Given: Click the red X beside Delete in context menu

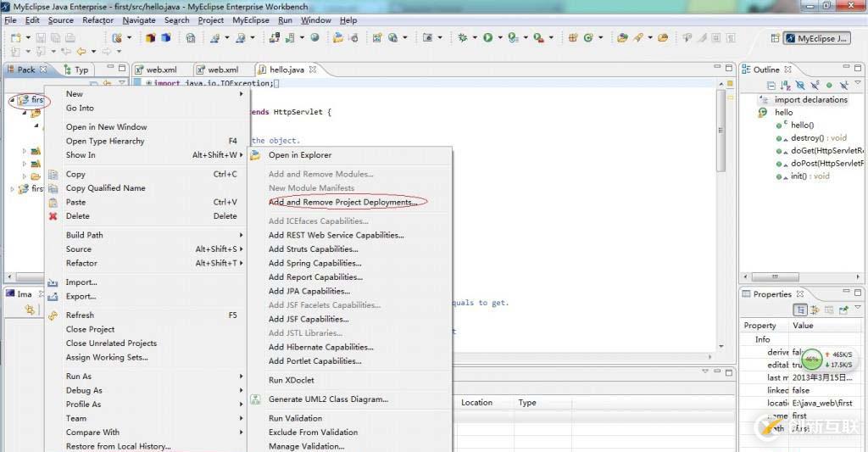Looking at the screenshot, I should (x=53, y=216).
